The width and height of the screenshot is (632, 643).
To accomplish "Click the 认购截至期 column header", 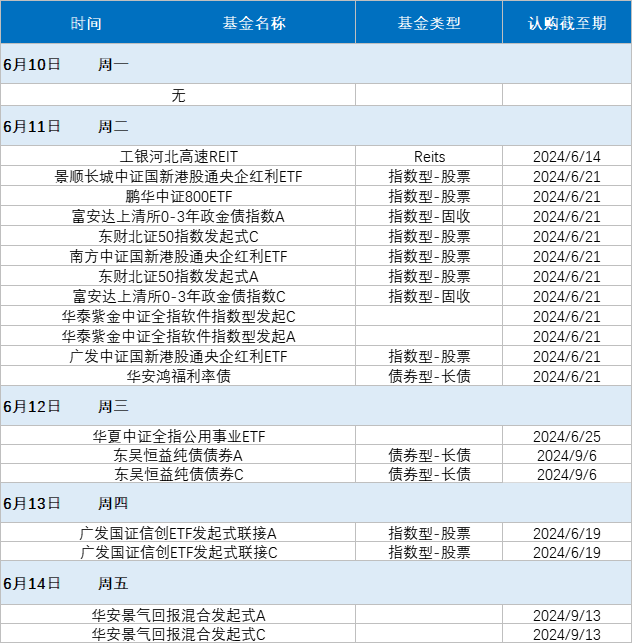I will tap(567, 23).
